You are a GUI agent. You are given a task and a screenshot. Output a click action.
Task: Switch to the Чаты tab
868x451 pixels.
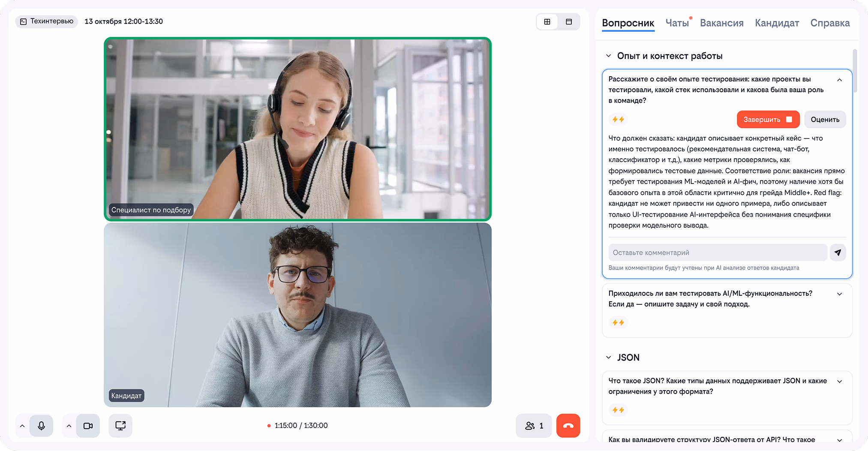pos(677,23)
